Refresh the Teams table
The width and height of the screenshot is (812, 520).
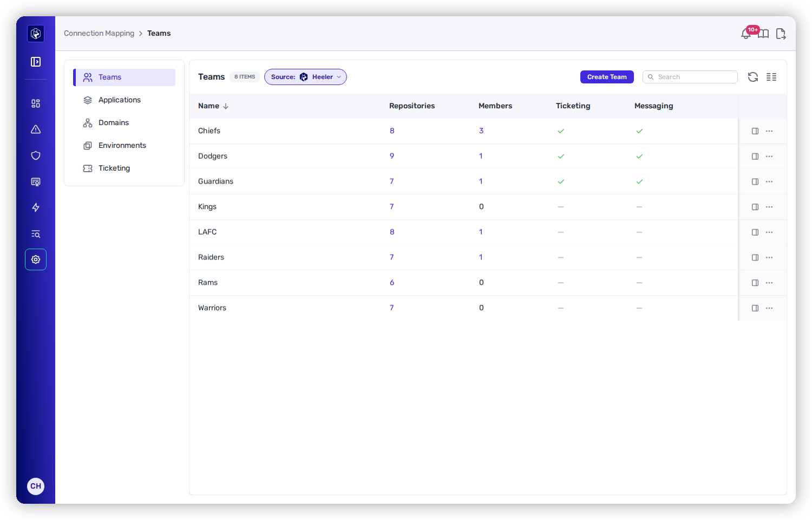753,77
